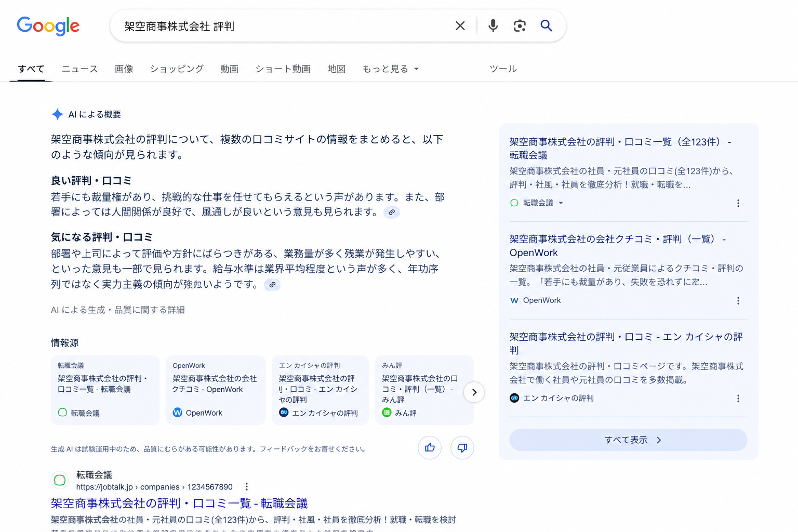This screenshot has height=532, width=798.
Task: Click 気になる評判・口コミ heading
Action: click(102, 237)
